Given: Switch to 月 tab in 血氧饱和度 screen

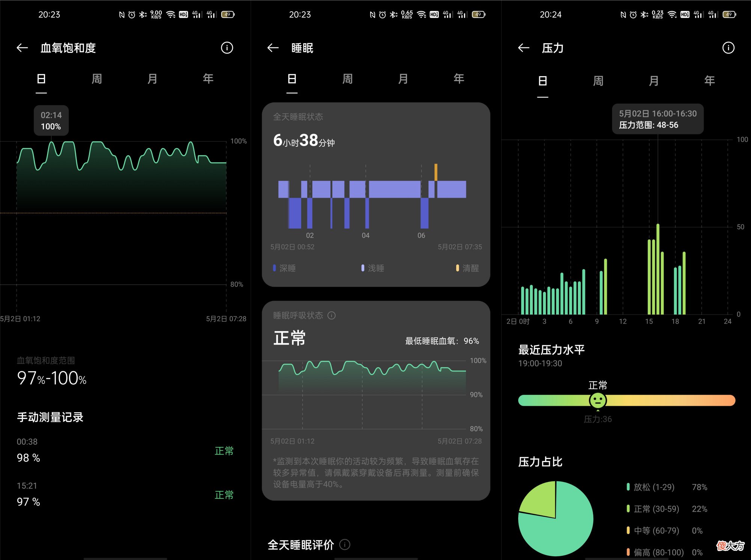Looking at the screenshot, I should coord(152,79).
